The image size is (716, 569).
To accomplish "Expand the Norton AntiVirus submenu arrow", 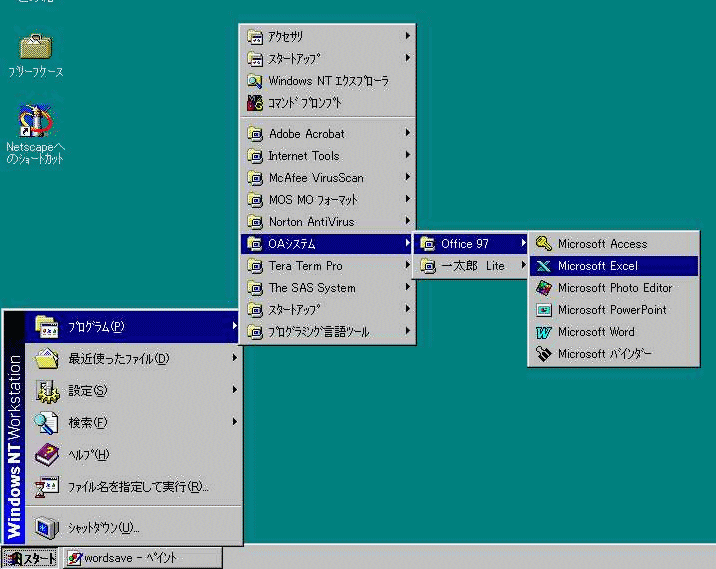I will click(x=407, y=221).
